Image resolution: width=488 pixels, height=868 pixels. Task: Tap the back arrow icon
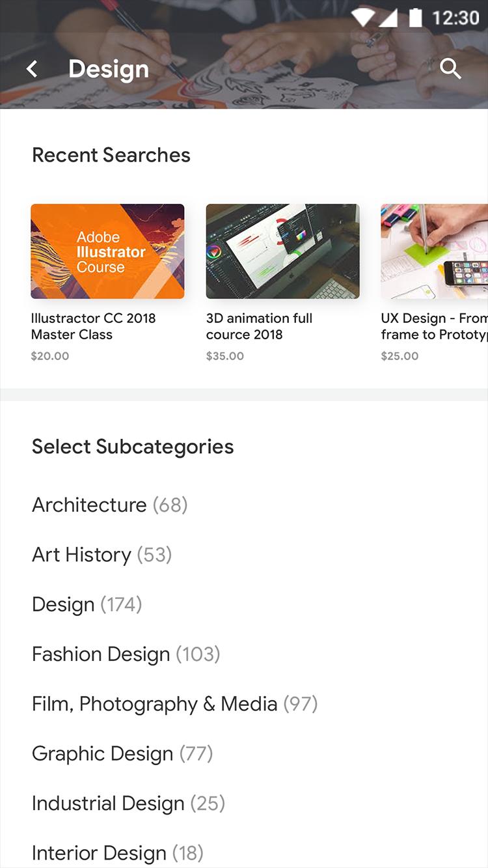point(32,69)
